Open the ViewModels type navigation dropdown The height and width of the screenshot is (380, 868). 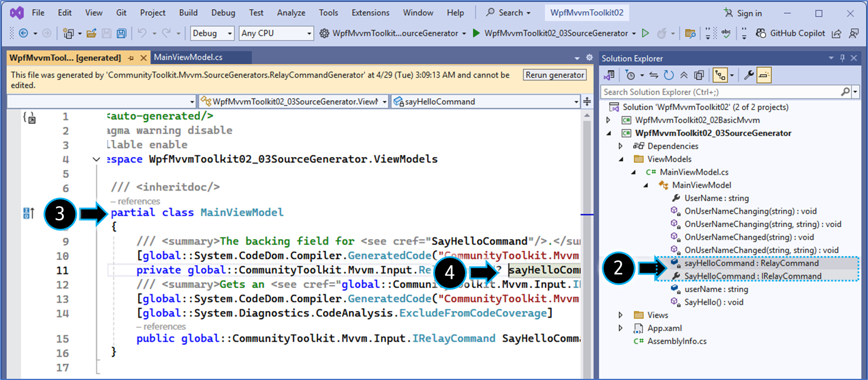tap(293, 101)
